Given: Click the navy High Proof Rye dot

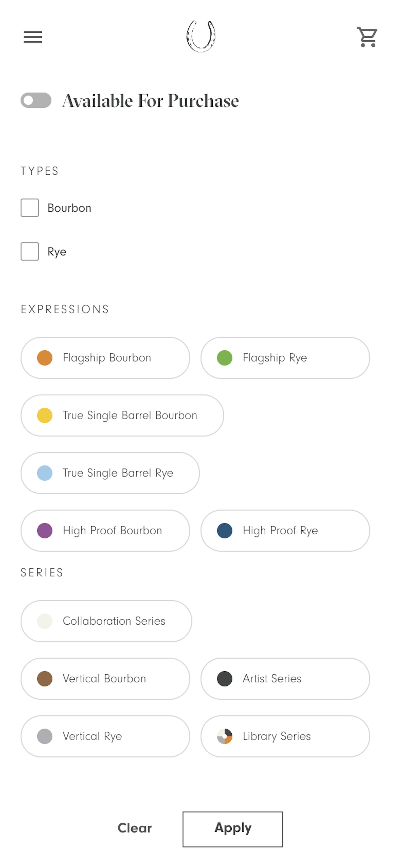Looking at the screenshot, I should 225,531.
